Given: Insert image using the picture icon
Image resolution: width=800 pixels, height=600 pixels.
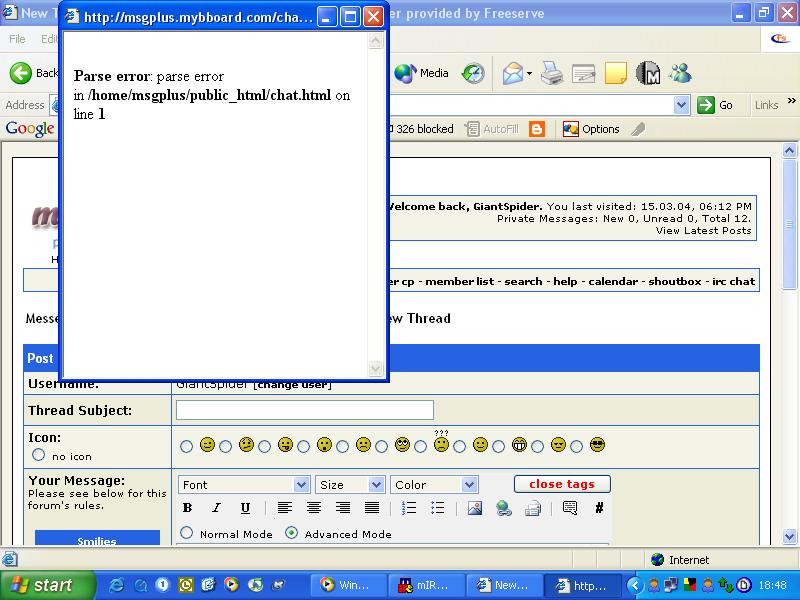Looking at the screenshot, I should coord(475,508).
